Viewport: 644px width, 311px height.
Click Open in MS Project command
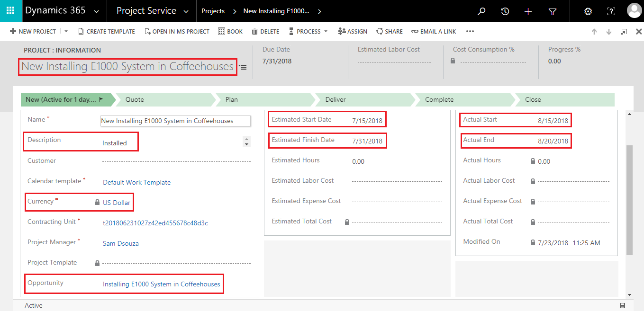tap(176, 31)
